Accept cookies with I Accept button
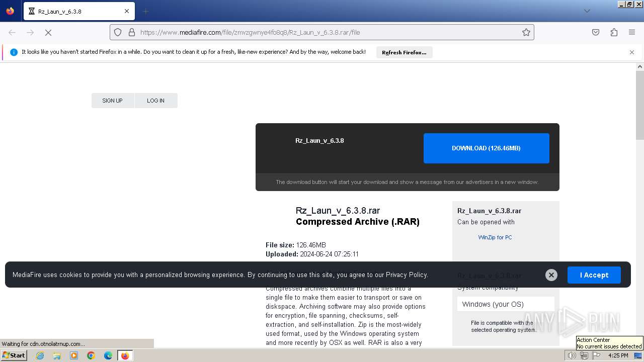 pos(594,275)
